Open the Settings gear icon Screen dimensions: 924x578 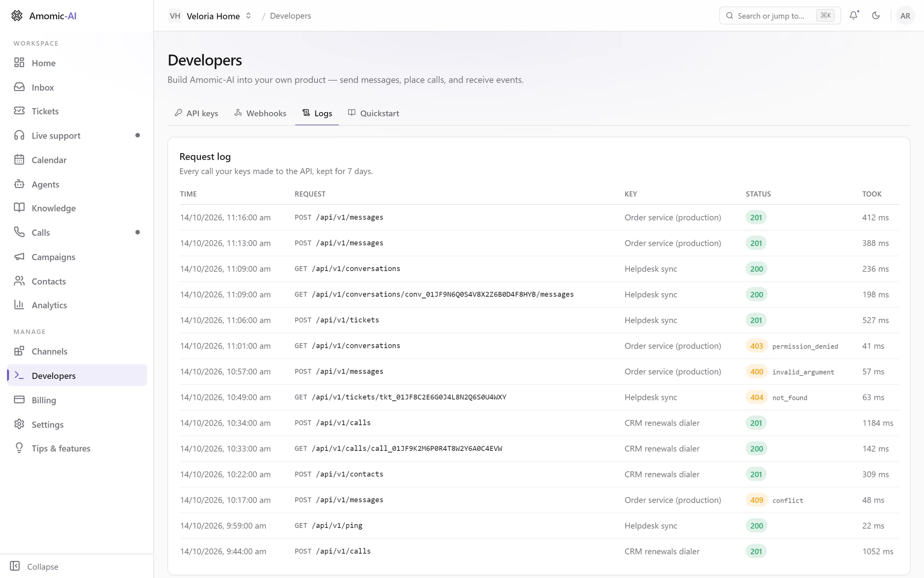(x=19, y=424)
